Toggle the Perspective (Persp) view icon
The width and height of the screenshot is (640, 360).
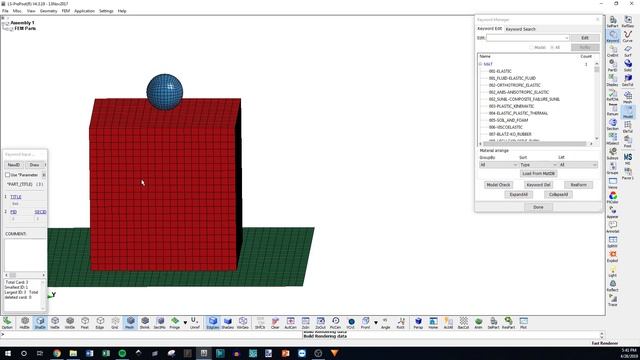click(418, 322)
